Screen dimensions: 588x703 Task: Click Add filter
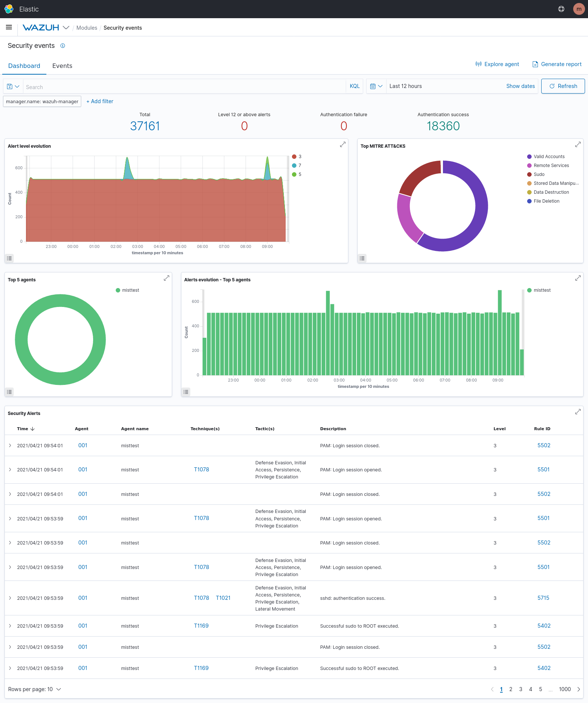pos(100,101)
